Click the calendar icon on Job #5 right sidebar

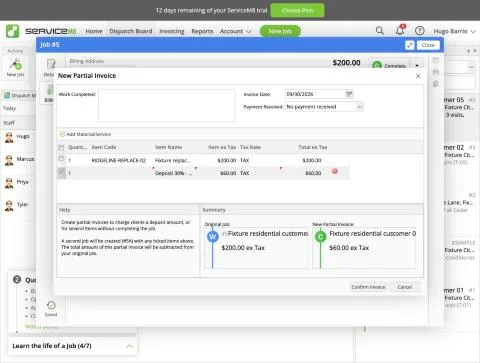(436, 60)
